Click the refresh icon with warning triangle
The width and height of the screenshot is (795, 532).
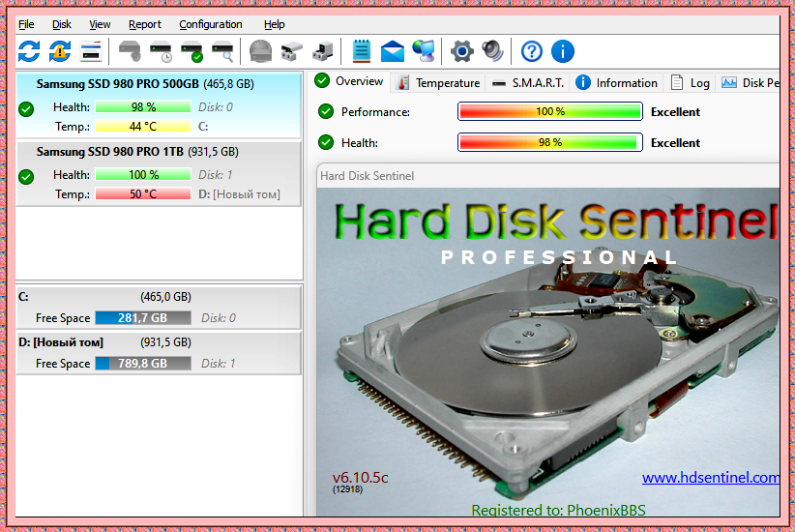60,51
